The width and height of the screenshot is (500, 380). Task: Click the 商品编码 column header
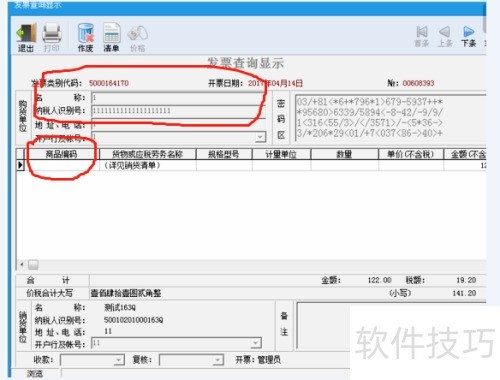tap(61, 154)
